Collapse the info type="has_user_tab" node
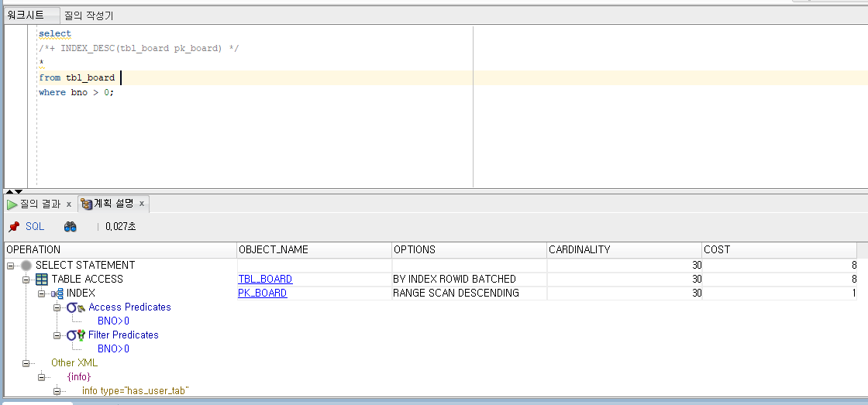This screenshot has height=405, width=868. coord(57,391)
